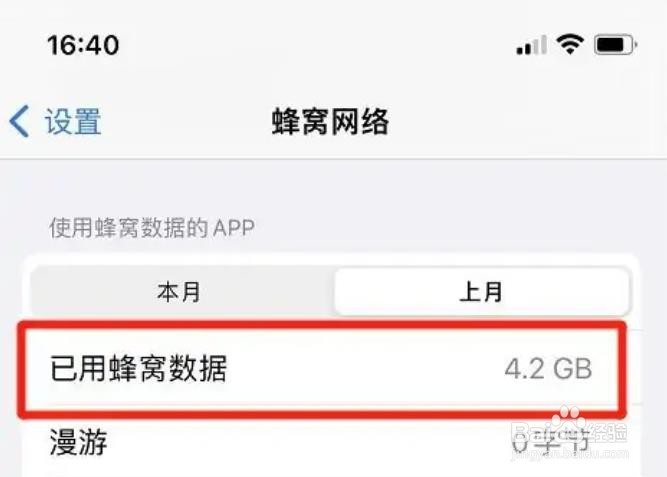
Task: Click the word APP in the header
Action: (x=234, y=228)
